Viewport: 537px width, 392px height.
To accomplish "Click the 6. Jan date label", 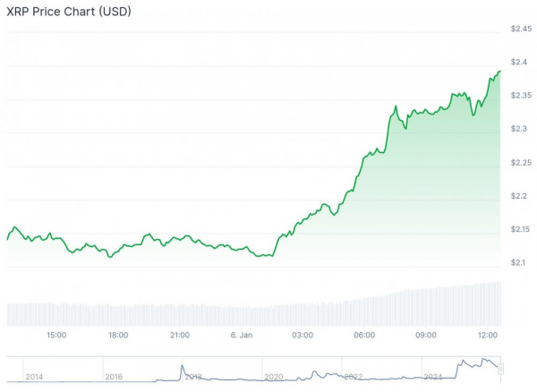I will 242,335.
